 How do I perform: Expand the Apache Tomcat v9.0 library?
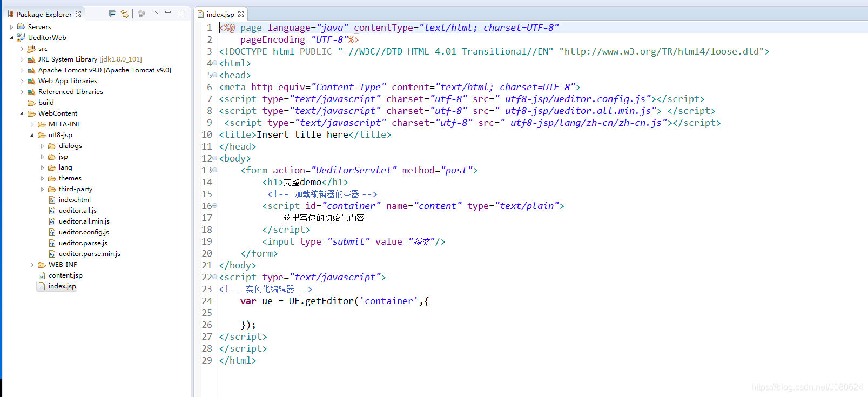pos(22,70)
